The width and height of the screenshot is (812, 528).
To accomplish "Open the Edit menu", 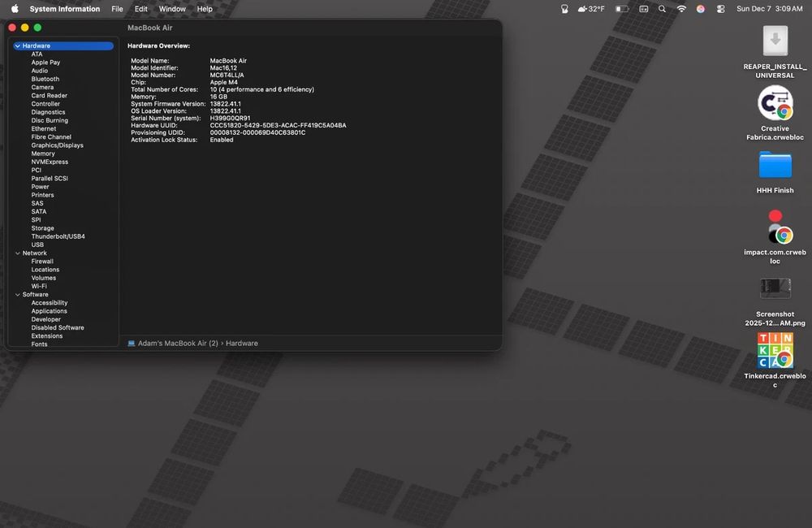I will coord(140,9).
